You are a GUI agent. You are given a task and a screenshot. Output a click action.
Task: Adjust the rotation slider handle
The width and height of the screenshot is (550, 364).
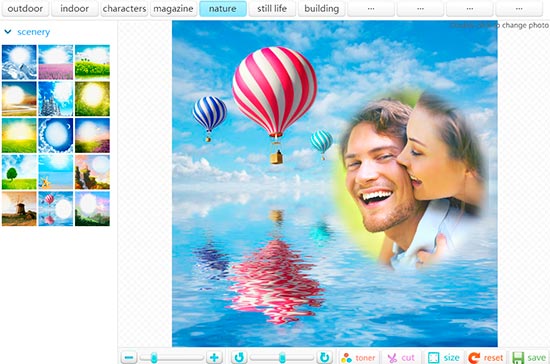click(282, 358)
